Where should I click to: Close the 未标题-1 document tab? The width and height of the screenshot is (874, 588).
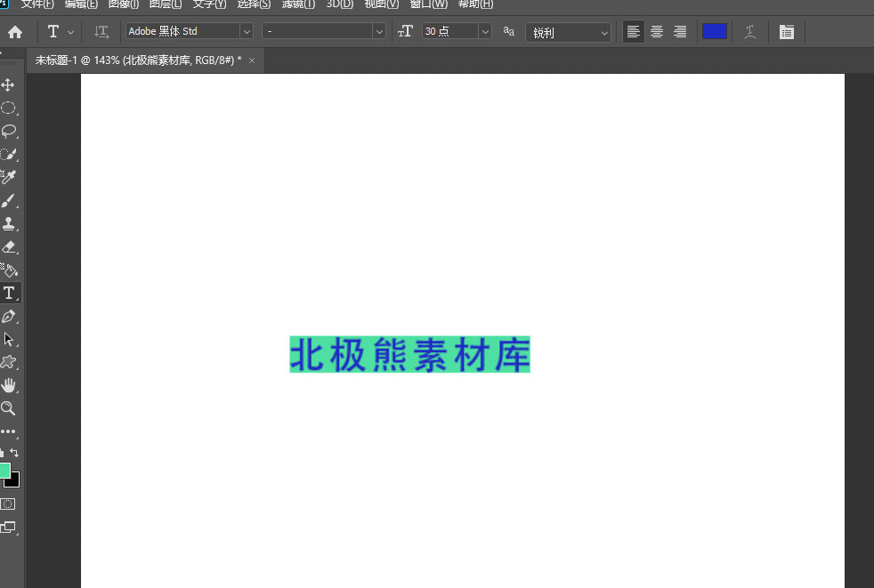click(252, 60)
